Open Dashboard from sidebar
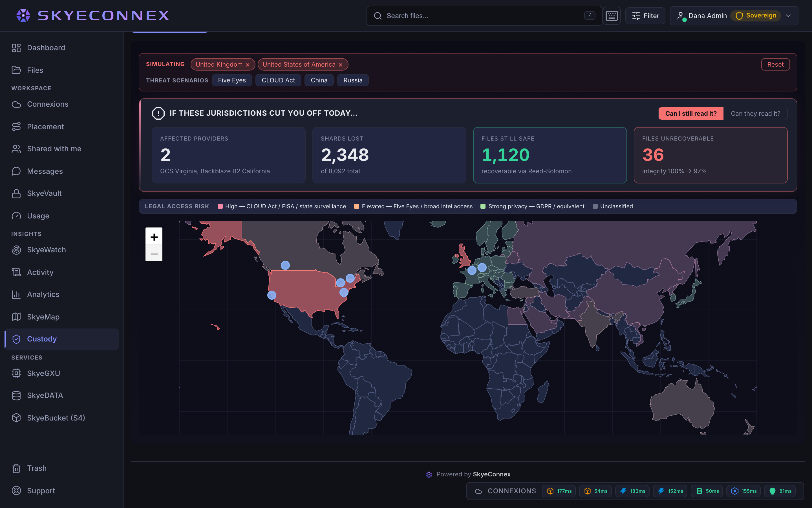 (62, 48)
